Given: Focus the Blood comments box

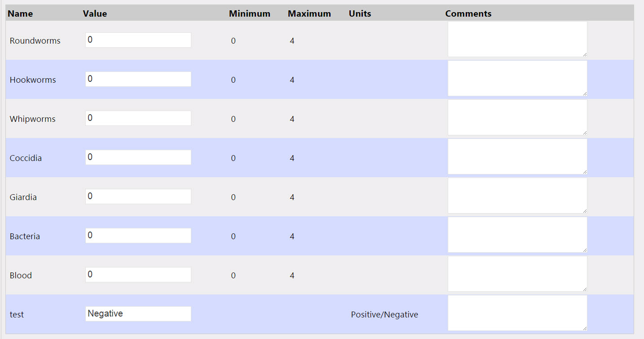Looking at the screenshot, I should point(517,274).
